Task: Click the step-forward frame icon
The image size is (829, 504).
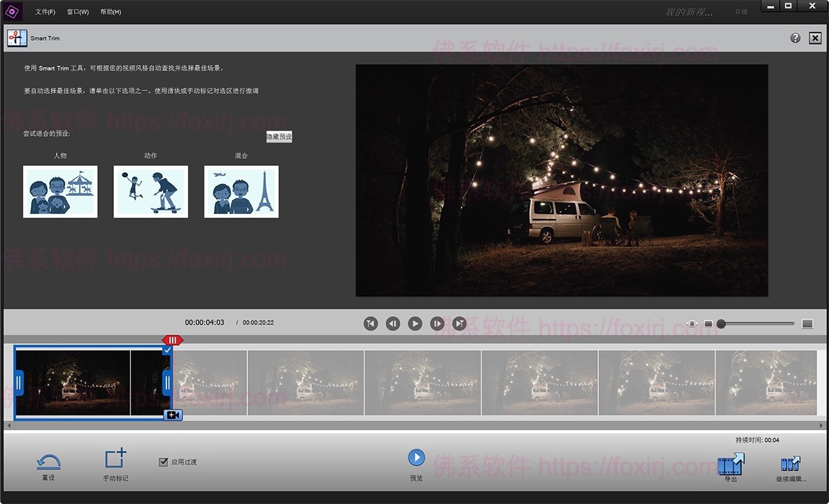Action: (437, 323)
